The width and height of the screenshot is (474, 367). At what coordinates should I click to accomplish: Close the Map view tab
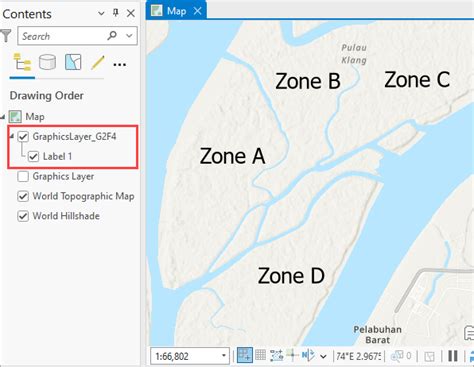(197, 11)
